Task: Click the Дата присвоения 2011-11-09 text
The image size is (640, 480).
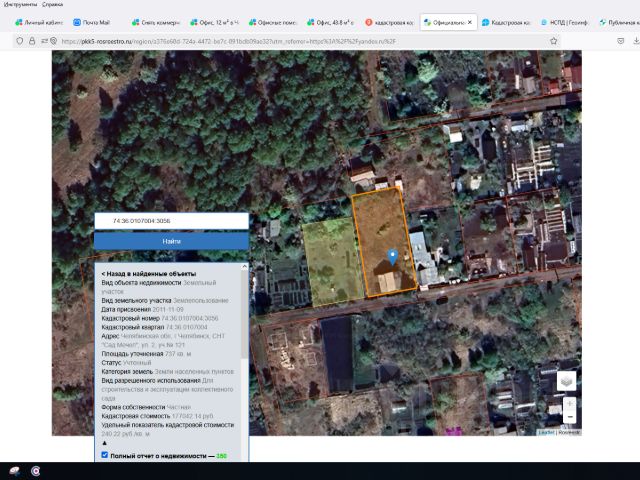Action: [142, 309]
